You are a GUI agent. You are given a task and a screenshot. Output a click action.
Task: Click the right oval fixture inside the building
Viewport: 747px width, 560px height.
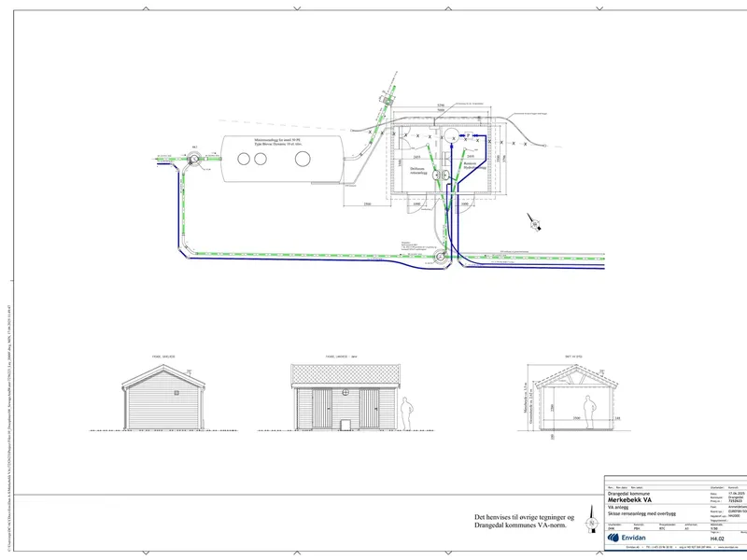[x=445, y=175]
